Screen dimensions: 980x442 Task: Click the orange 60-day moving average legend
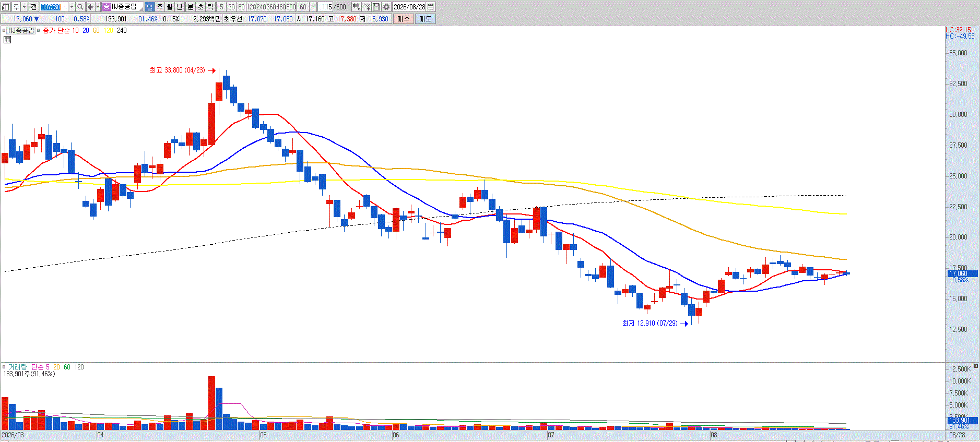[x=96, y=30]
